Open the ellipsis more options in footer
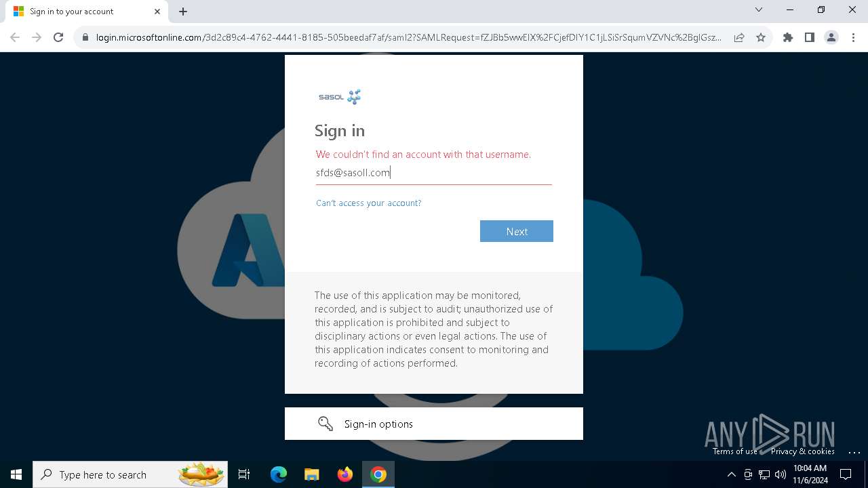 [x=854, y=451]
